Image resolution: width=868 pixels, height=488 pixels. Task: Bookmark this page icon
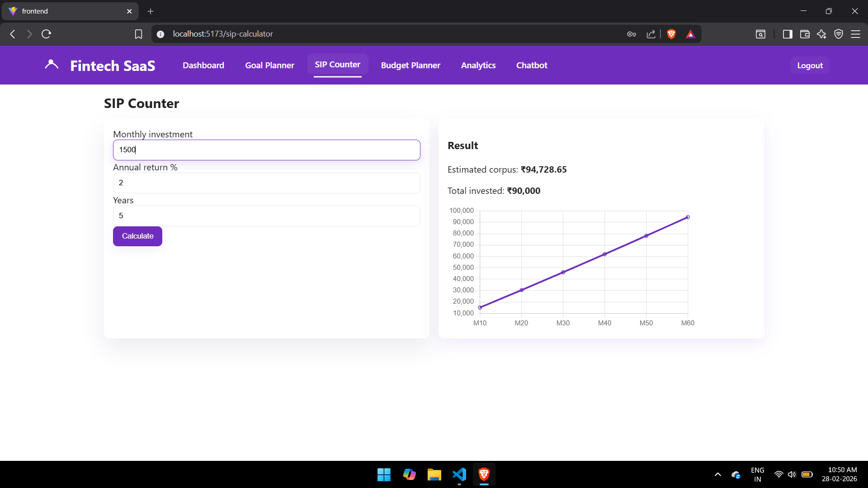point(139,34)
